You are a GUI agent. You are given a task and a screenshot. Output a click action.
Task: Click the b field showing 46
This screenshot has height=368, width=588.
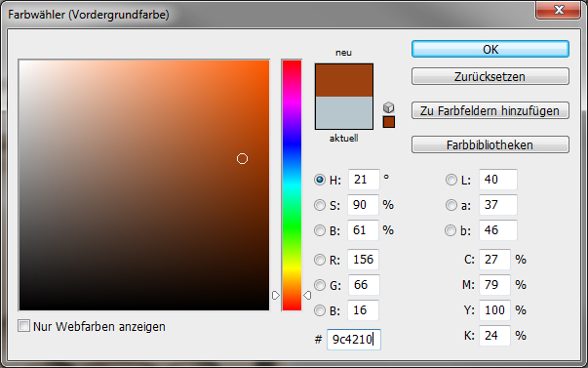498,229
